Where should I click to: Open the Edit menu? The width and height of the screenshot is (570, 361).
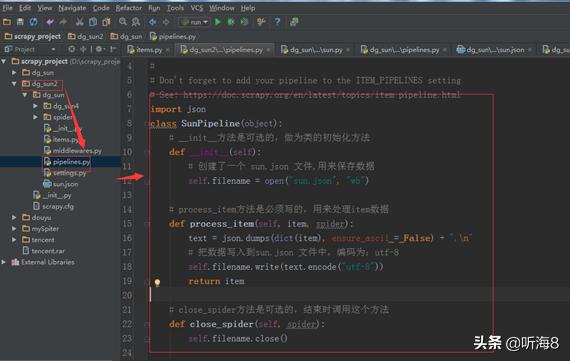[x=25, y=8]
